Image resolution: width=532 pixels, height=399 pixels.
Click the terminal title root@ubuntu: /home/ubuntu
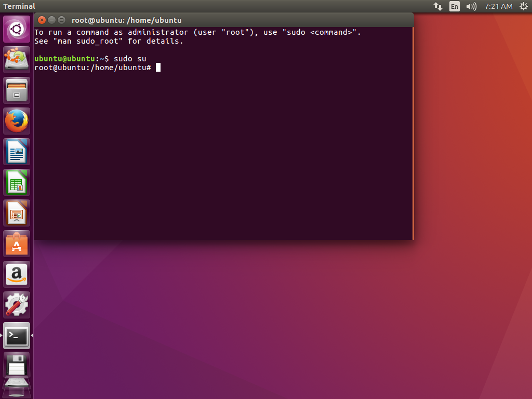pyautogui.click(x=127, y=20)
